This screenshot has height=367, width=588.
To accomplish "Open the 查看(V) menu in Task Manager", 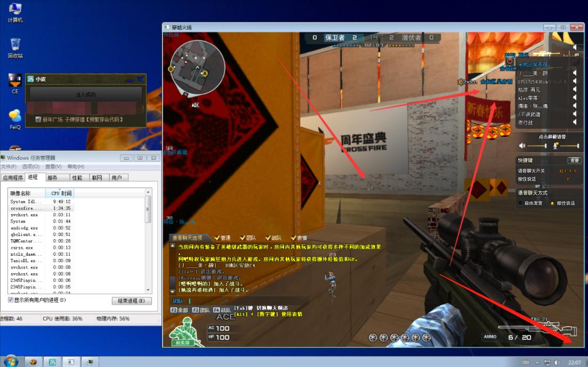I will point(53,166).
